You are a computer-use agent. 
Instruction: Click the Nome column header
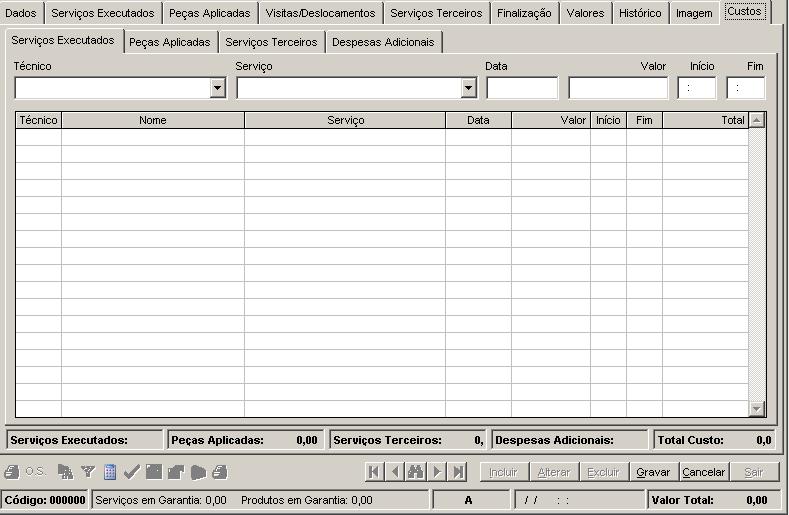coord(152,120)
